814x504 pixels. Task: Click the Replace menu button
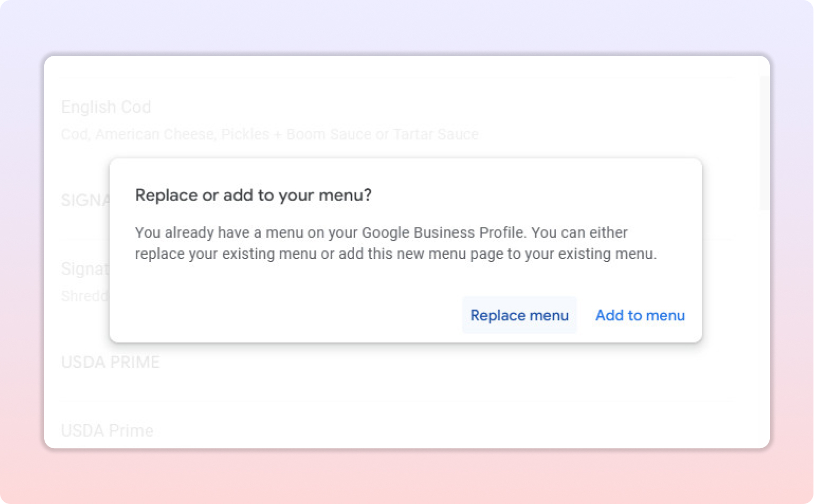(519, 315)
